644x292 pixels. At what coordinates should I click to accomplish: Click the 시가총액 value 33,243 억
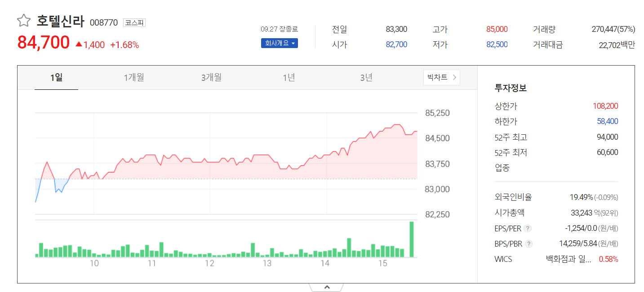586,213
